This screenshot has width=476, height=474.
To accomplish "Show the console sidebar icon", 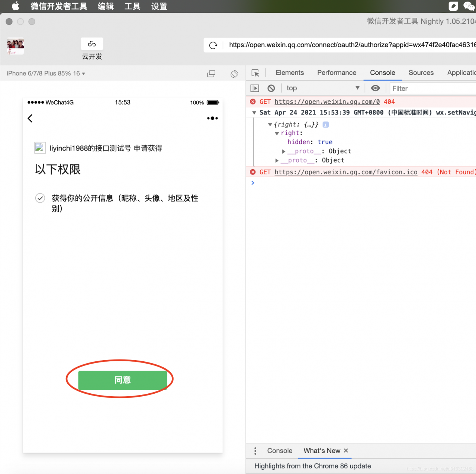I will 255,88.
